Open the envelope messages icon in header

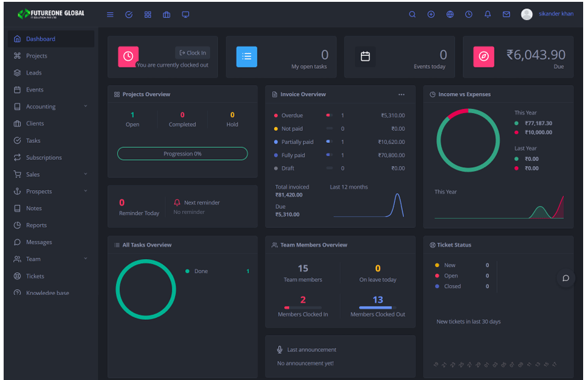click(506, 15)
